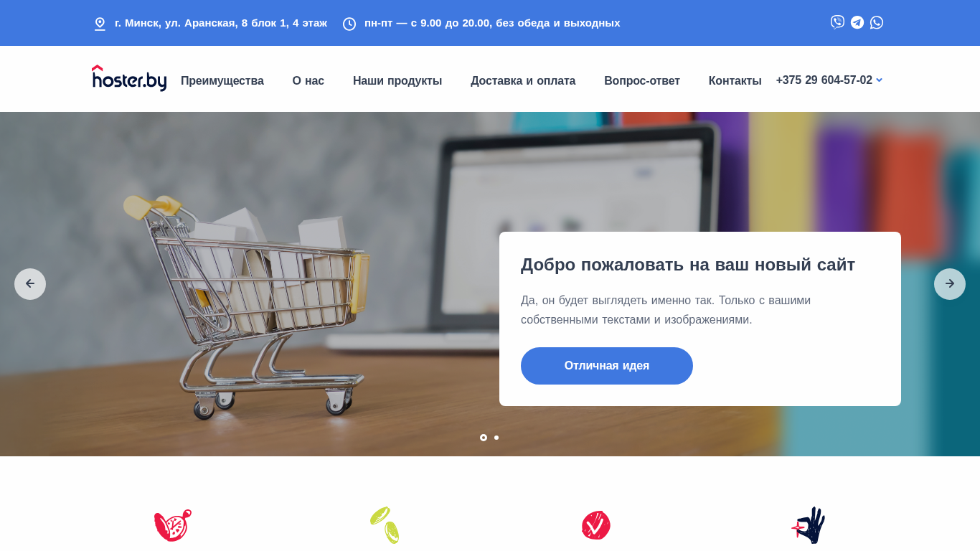Click the OK hand gesture icon

click(808, 525)
